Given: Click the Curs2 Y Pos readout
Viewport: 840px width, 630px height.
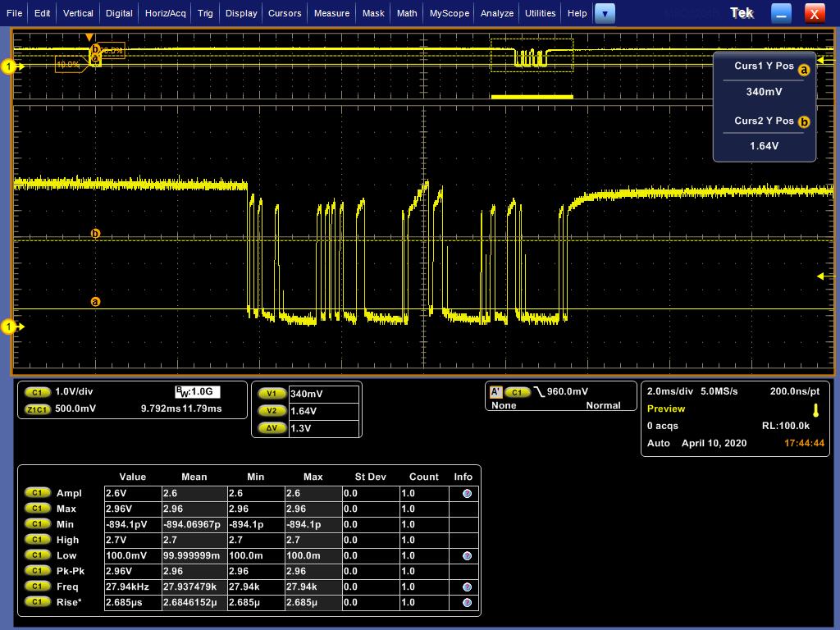Looking at the screenshot, I should pos(764,146).
